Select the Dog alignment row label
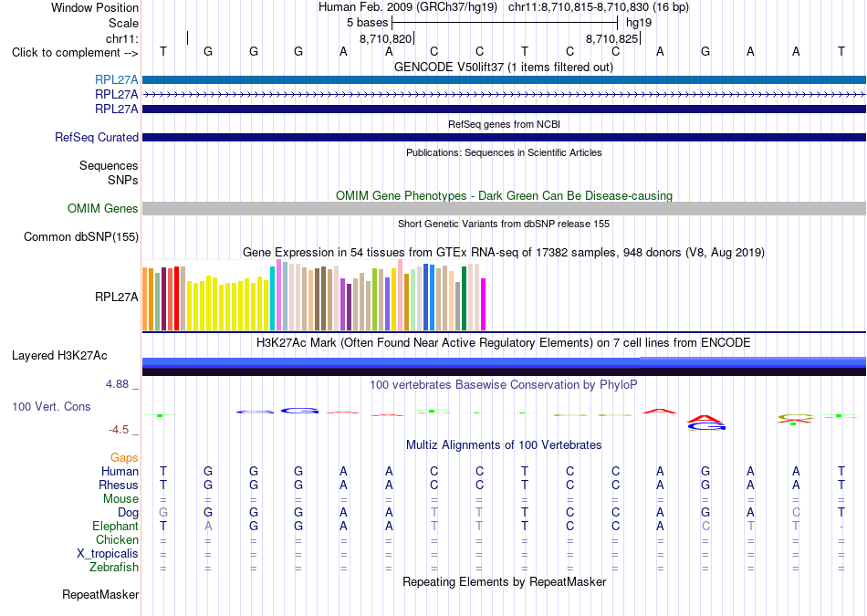This screenshot has width=867, height=616. pos(128,513)
